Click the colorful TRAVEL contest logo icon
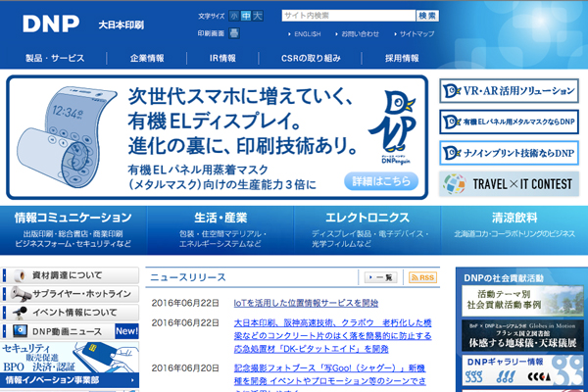Viewport: 588px width, 392px height. (454, 184)
